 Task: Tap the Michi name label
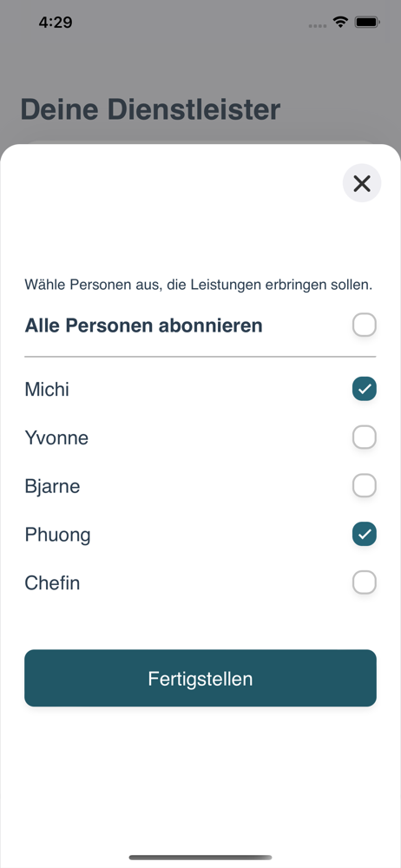(x=47, y=389)
